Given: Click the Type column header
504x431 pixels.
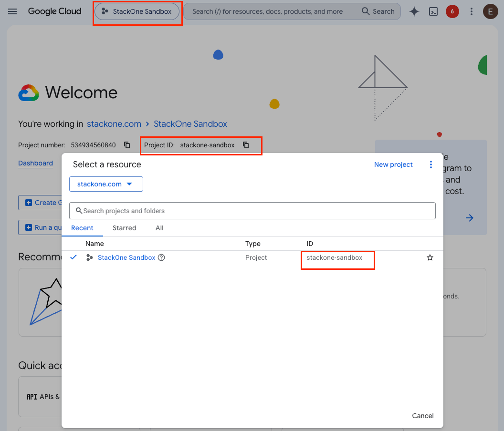Looking at the screenshot, I should pos(252,244).
